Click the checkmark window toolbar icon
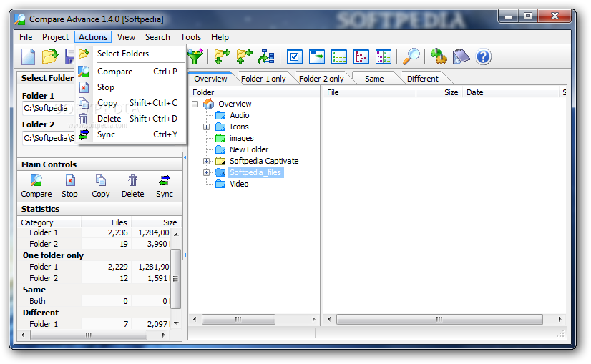The height and width of the screenshot is (364, 591). (294, 56)
